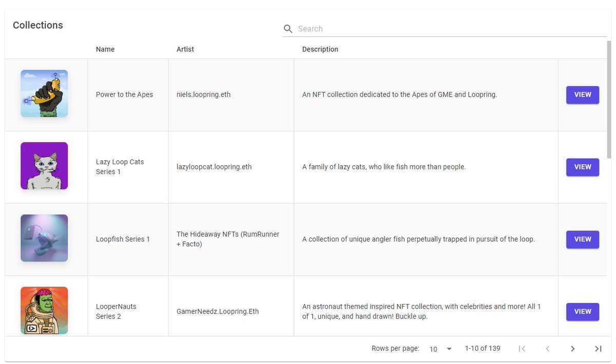The image size is (616, 364).
Task: Click artist GamerNeedz.Loopring.Eth
Action: pos(219,312)
